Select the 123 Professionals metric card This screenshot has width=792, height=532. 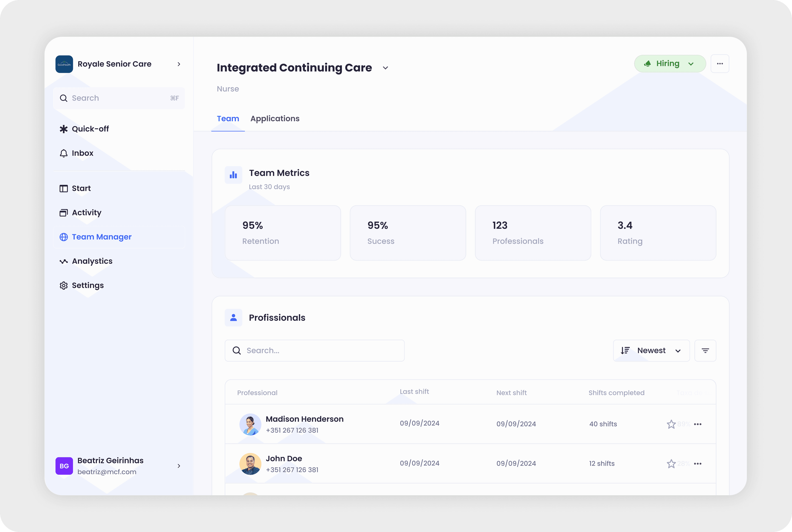533,233
